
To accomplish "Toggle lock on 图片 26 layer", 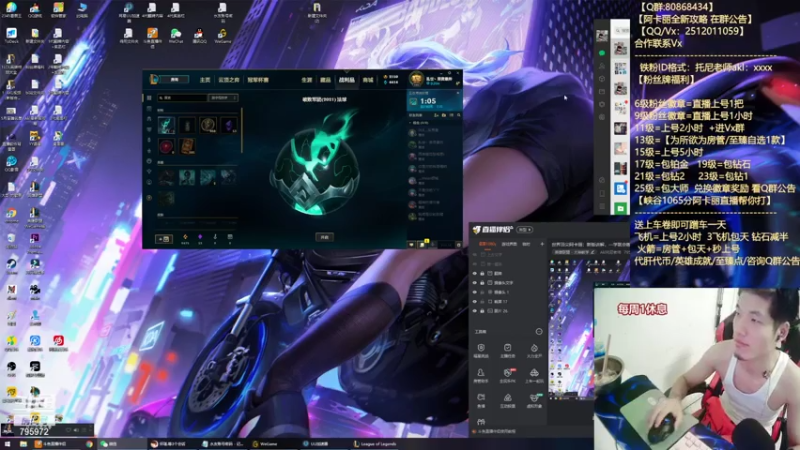I will pos(482,311).
